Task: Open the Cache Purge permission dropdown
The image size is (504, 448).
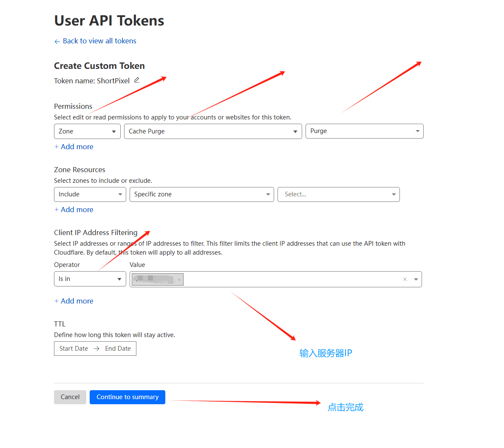Action: click(x=213, y=131)
